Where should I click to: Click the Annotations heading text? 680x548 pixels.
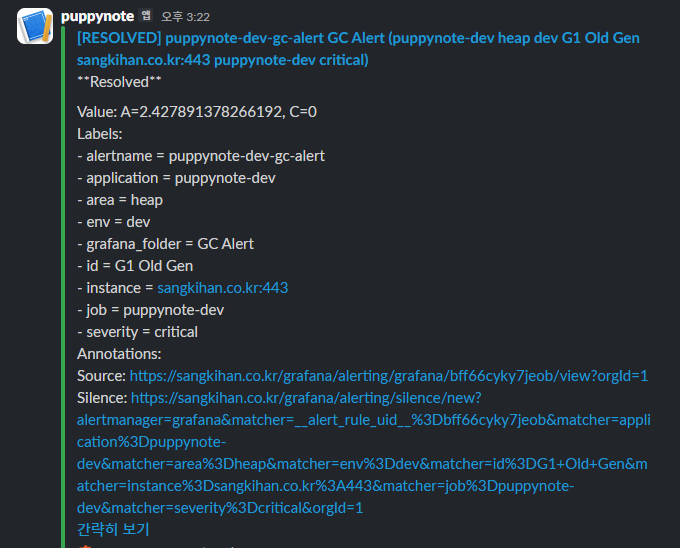[119, 354]
